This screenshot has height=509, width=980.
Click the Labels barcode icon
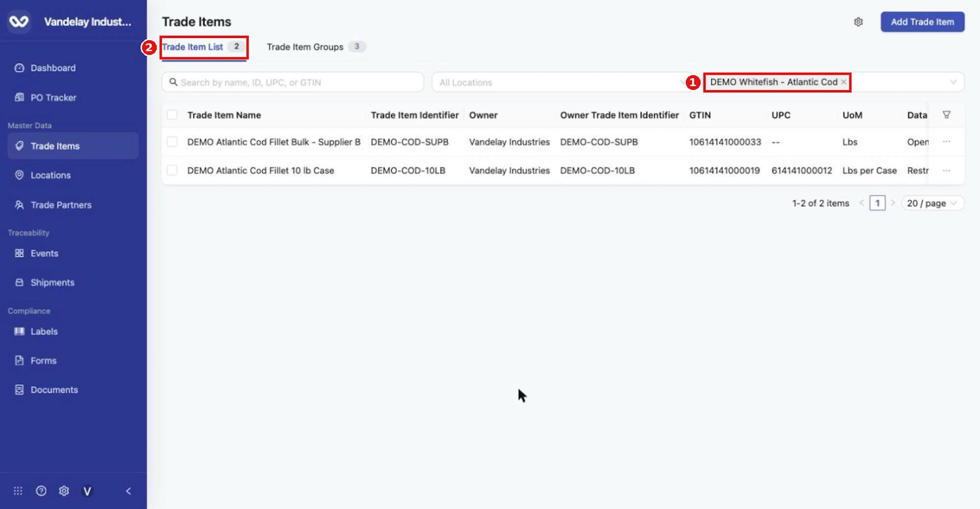click(19, 331)
